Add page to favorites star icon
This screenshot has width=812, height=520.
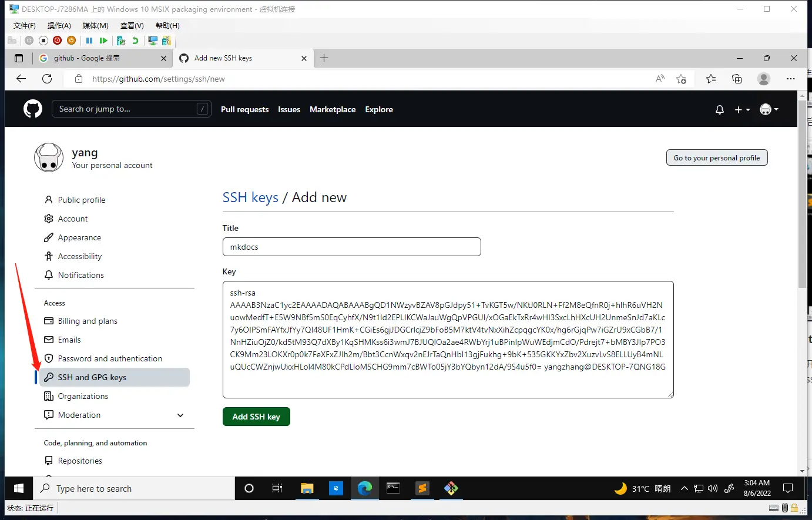[681, 79]
